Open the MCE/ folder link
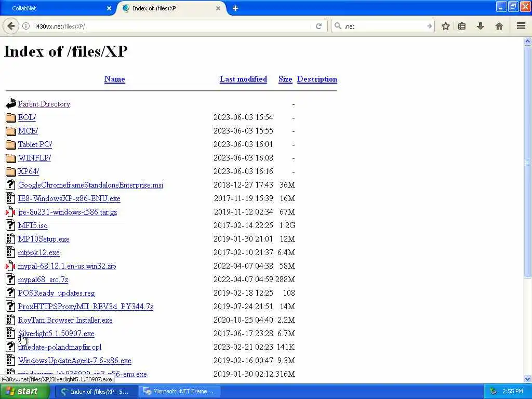532x399 pixels. 28,131
